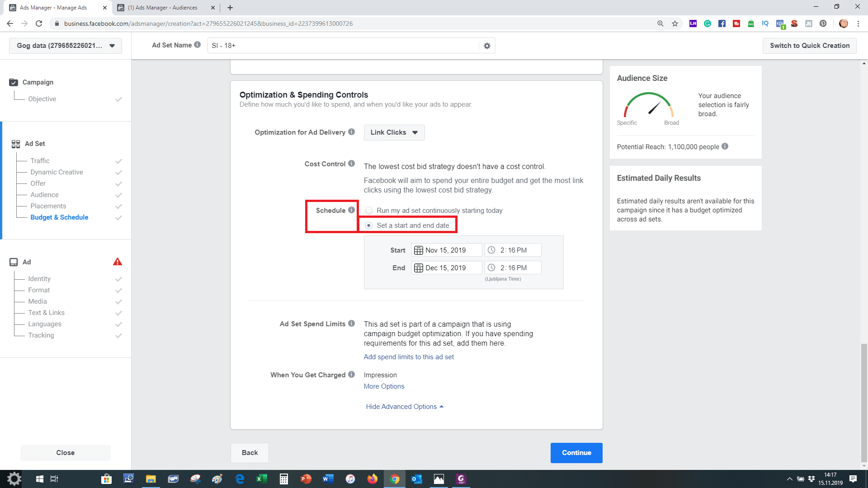Open the Gog data account dropdown
This screenshot has height=488, width=868.
(66, 46)
